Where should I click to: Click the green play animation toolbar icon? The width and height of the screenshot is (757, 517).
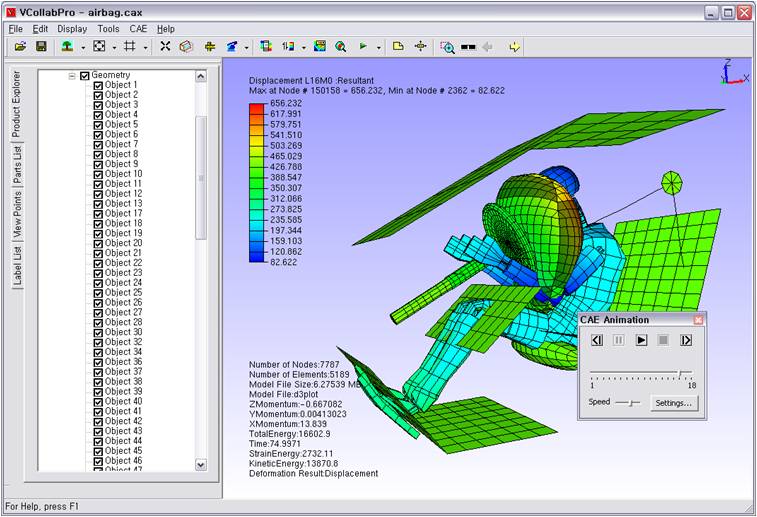tap(363, 46)
